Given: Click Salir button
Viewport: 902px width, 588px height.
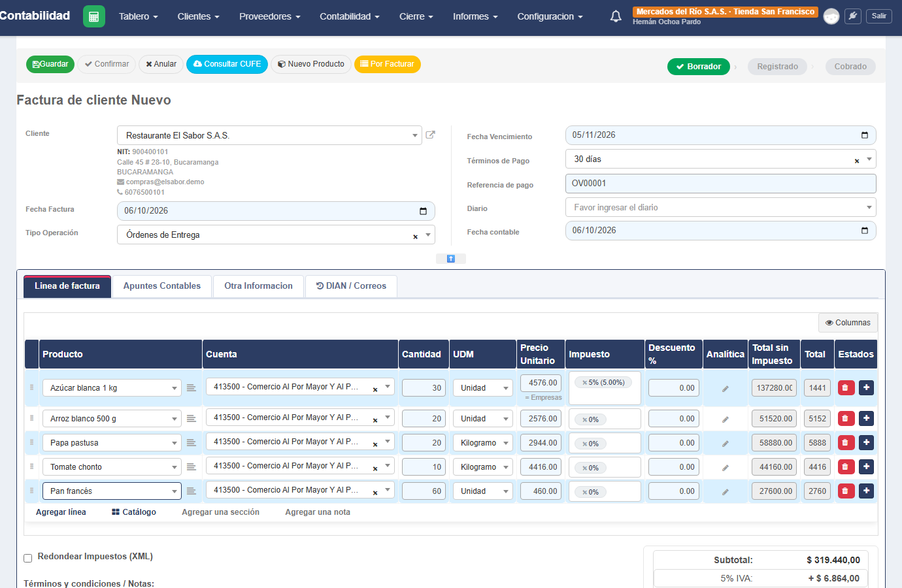Looking at the screenshot, I should pyautogui.click(x=879, y=16).
